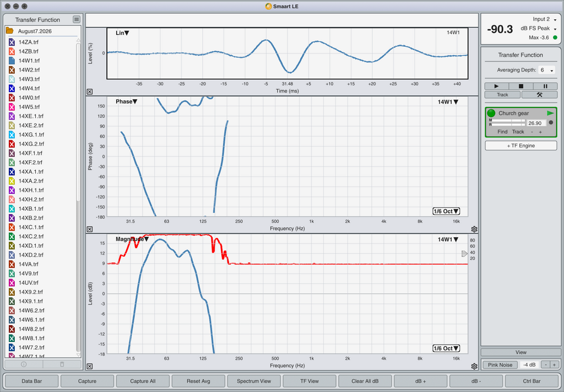
Task: Click the Church gear delay value field 26.90
Action: (536, 123)
